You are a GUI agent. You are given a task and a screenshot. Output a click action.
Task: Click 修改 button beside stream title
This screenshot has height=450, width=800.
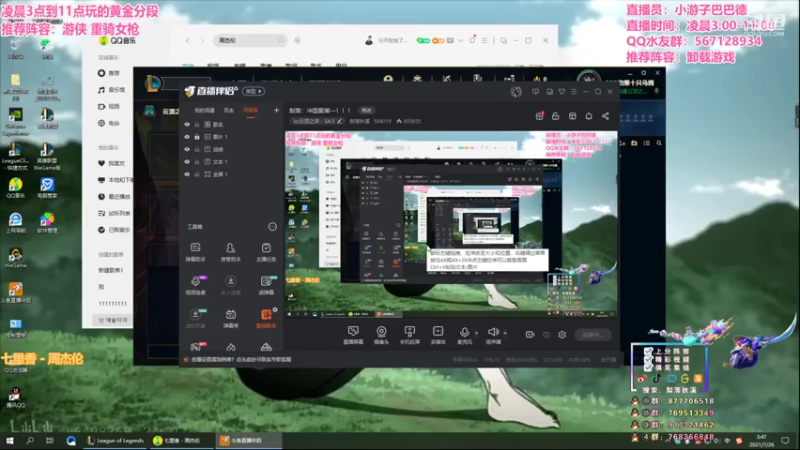tap(367, 110)
